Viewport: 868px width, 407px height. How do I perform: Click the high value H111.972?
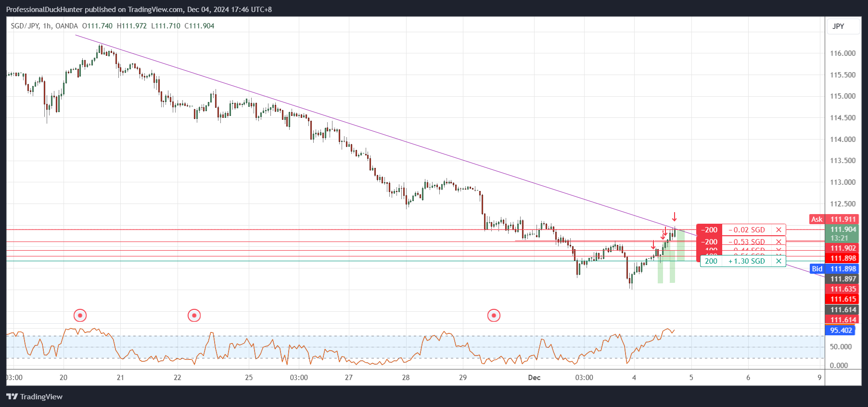coord(132,26)
